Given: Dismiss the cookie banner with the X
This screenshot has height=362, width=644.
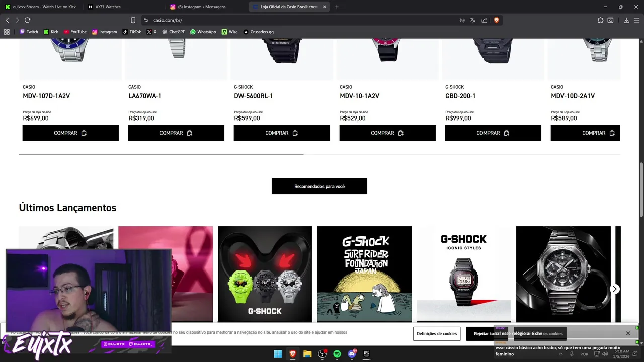Looking at the screenshot, I should click(x=628, y=333).
